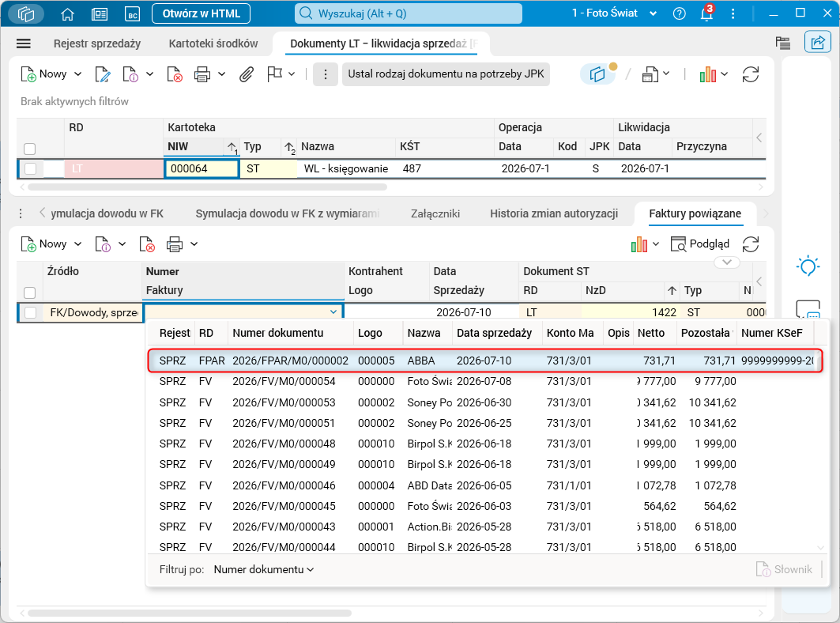Check the checkbox of the LT 000064 row
Image resolution: width=840 pixels, height=623 pixels.
point(31,168)
